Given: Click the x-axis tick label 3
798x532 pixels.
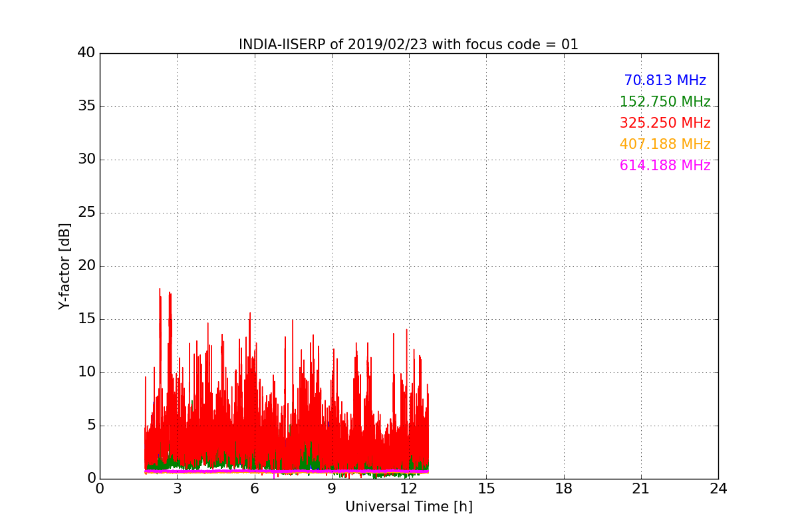Looking at the screenshot, I should pos(177,489).
